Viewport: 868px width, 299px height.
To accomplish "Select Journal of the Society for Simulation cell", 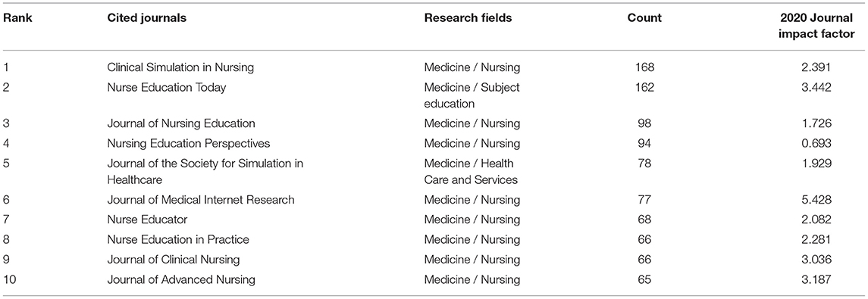I will pyautogui.click(x=205, y=171).
